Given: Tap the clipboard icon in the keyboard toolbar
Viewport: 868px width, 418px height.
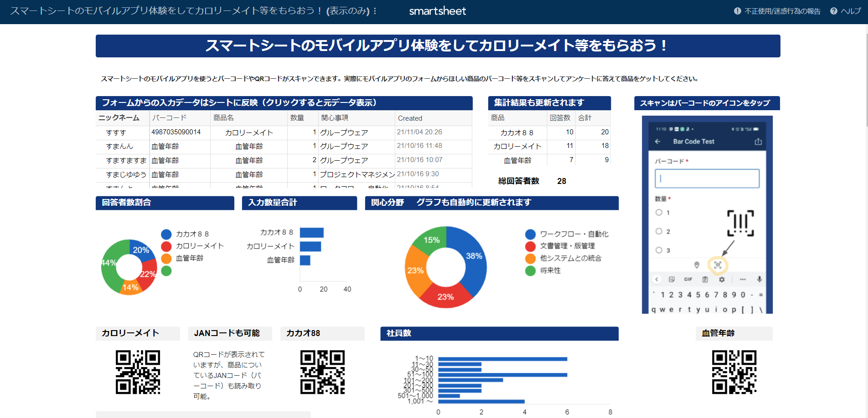Looking at the screenshot, I should (705, 280).
